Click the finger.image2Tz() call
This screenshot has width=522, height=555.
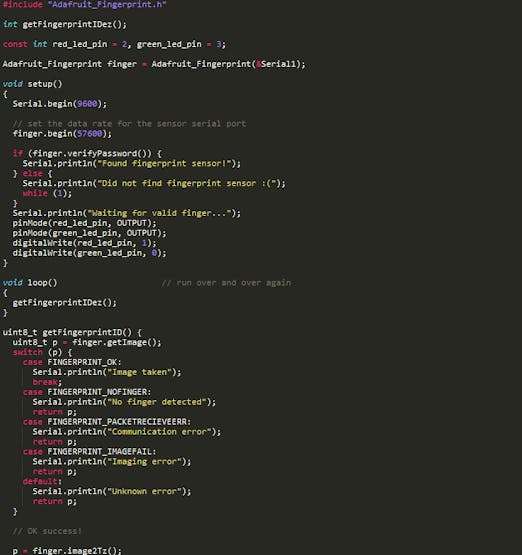click(x=77, y=551)
